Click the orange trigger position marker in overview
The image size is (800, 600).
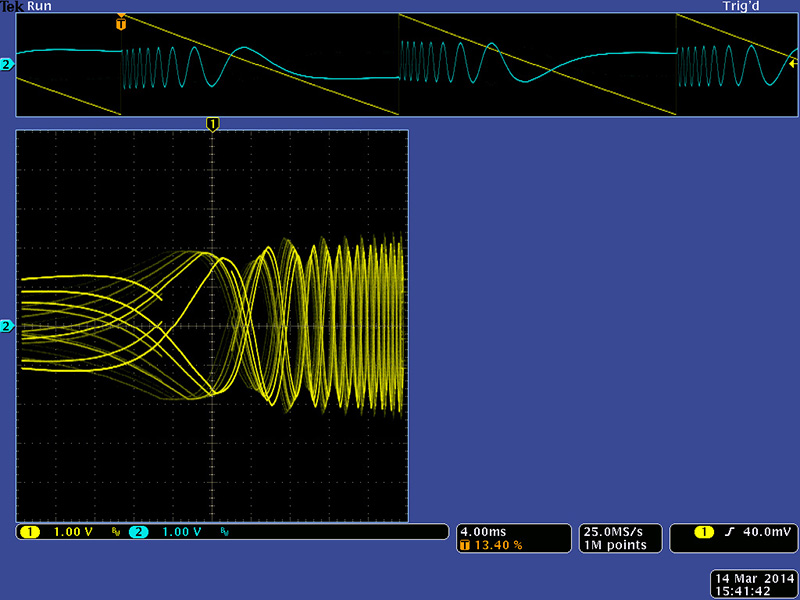(x=121, y=20)
